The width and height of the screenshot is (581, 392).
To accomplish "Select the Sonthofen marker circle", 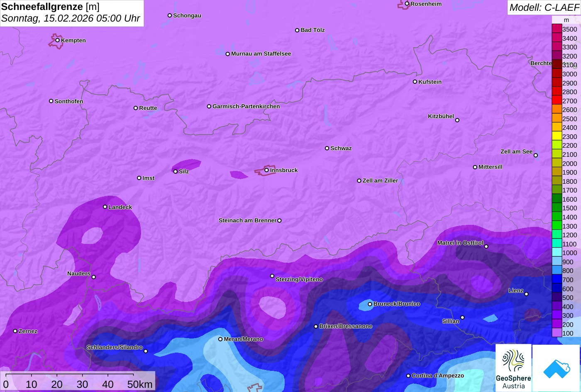I will point(51,101).
